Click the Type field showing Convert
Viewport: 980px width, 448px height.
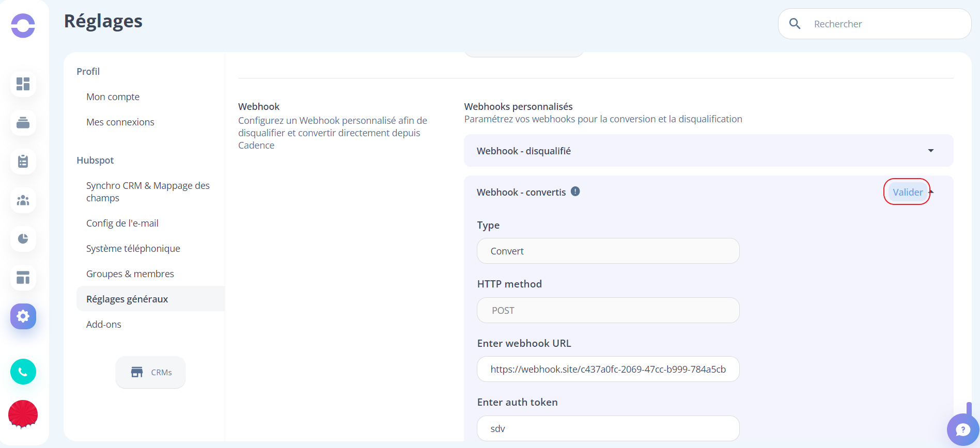608,251
